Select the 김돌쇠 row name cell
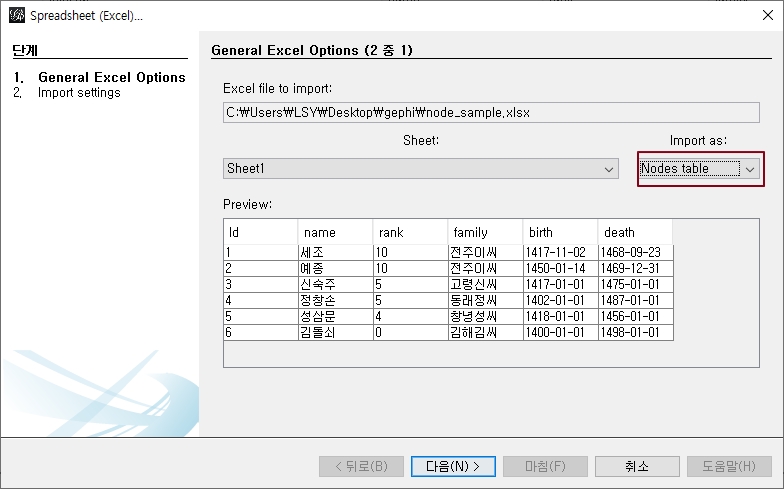The width and height of the screenshot is (784, 489). [x=335, y=332]
